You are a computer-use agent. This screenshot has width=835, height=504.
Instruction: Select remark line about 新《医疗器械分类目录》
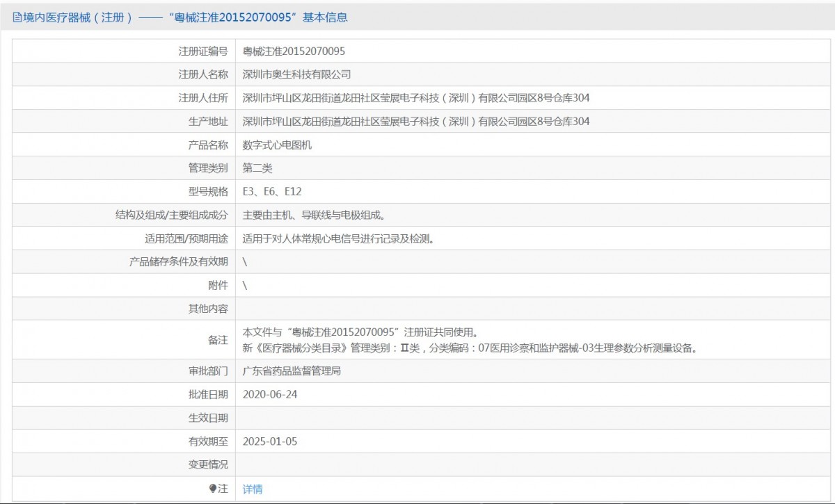pyautogui.click(x=470, y=348)
